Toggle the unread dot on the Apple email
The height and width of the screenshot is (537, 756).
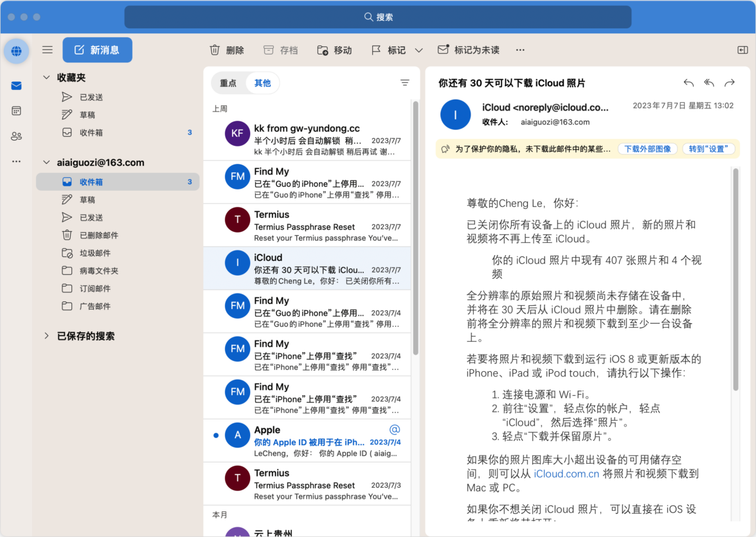coord(216,435)
